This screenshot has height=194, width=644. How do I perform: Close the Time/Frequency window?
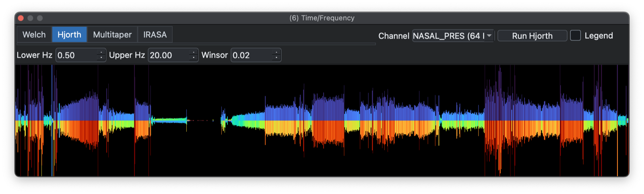(21, 18)
